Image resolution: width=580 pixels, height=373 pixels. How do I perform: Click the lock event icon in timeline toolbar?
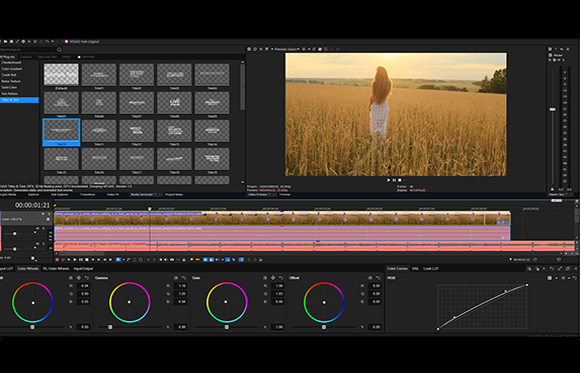click(x=184, y=260)
